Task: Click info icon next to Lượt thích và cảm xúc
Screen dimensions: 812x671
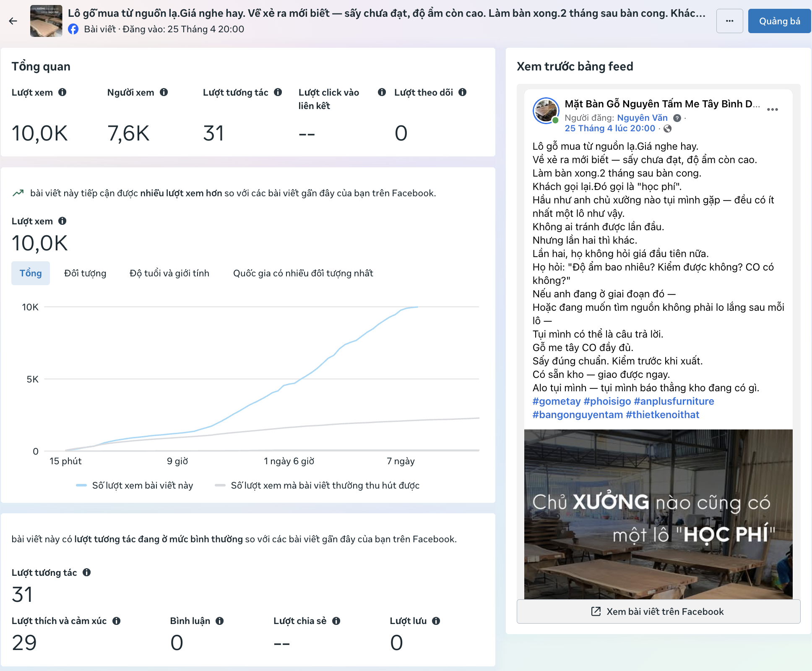Action: (x=117, y=621)
